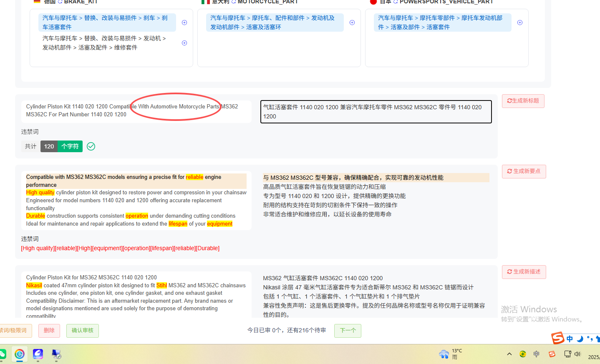
Task: Click green checkmark next to 120 character count
Action: pyautogui.click(x=91, y=146)
